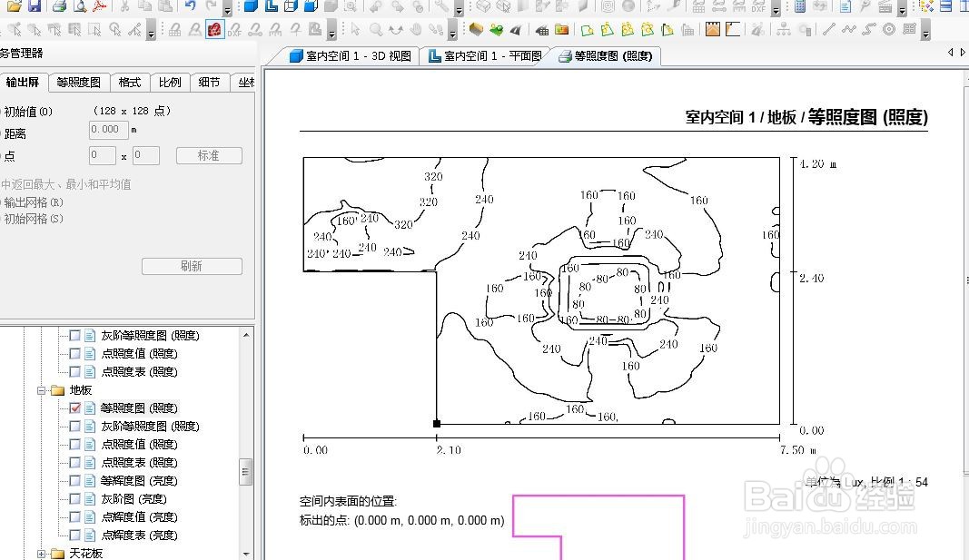Switch to 3D view using the blue cube icon
Screen dimensions: 969x560
pos(251,6)
